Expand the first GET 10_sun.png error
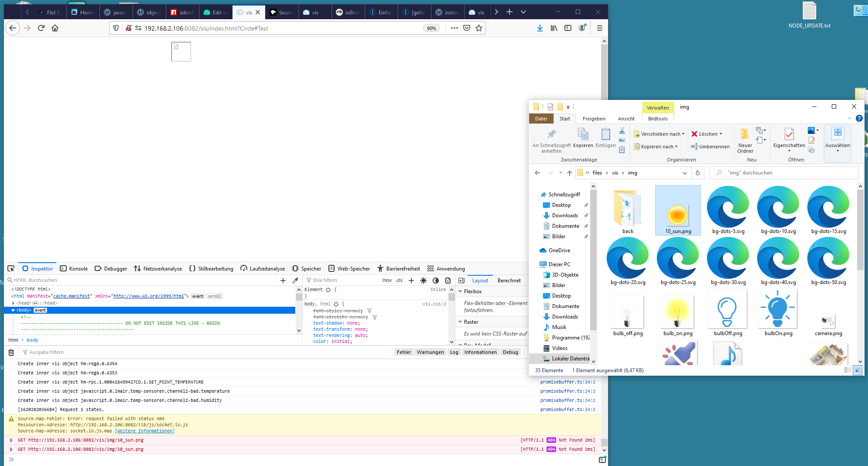Viewport: 868px width, 466px height. [x=11, y=440]
